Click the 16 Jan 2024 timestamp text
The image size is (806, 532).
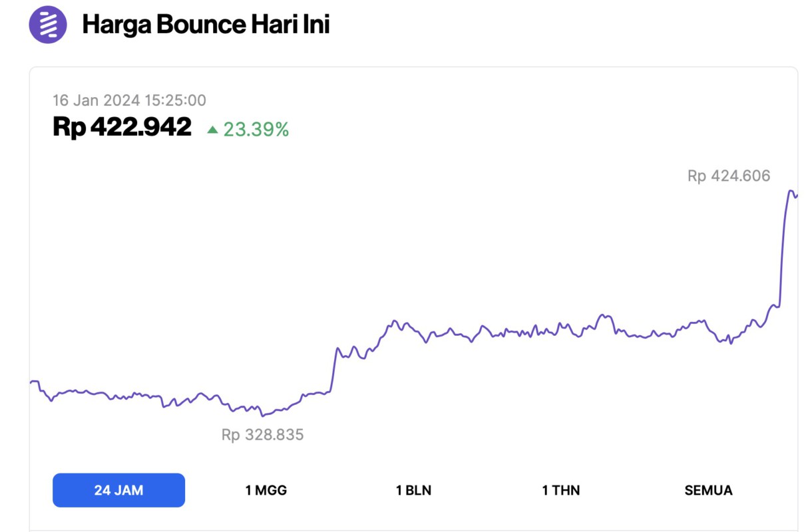click(130, 100)
